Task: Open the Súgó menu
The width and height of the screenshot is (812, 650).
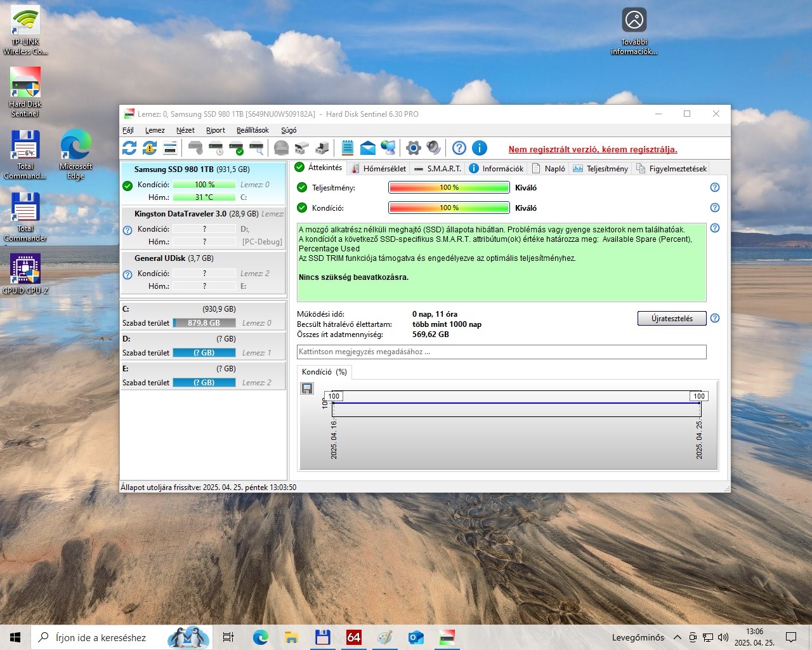Action: point(289,130)
